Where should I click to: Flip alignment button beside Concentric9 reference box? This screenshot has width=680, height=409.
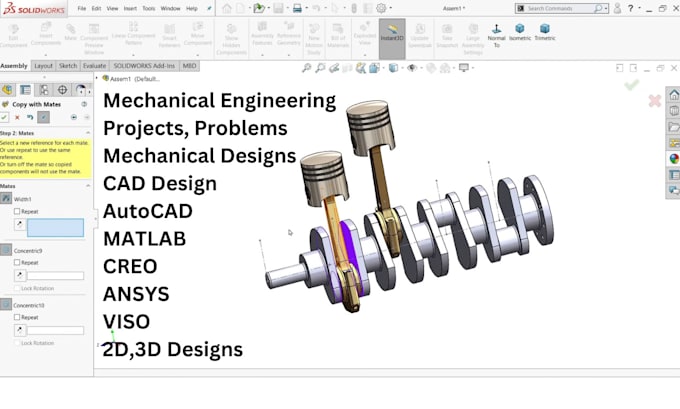click(x=20, y=275)
